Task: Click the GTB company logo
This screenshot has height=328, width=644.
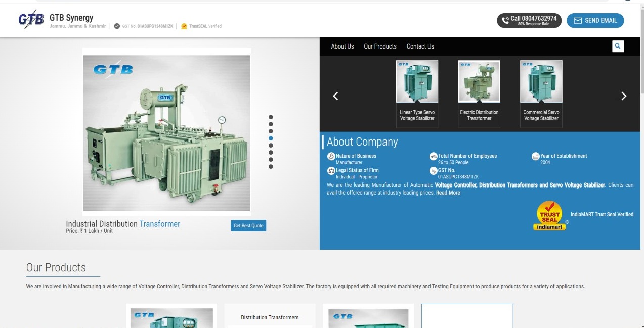Action: 31,19
